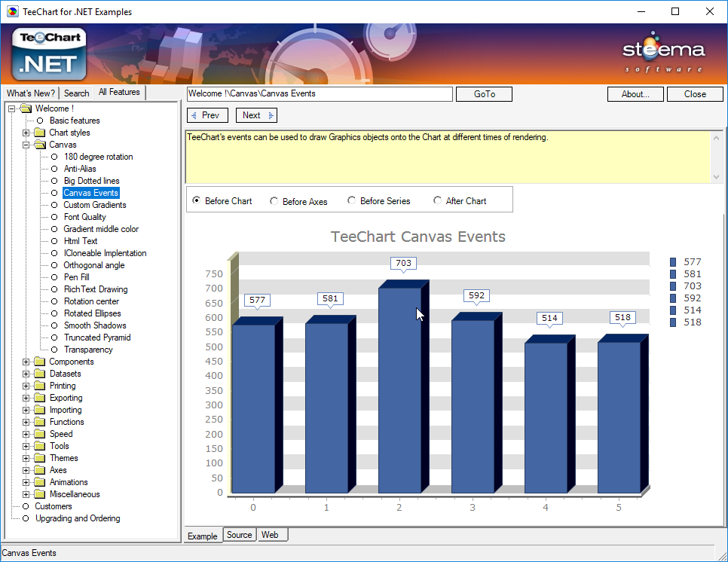Viewport: 728px width, 562px height.
Task: Collapse the Welcome ! root node
Action: click(x=11, y=108)
